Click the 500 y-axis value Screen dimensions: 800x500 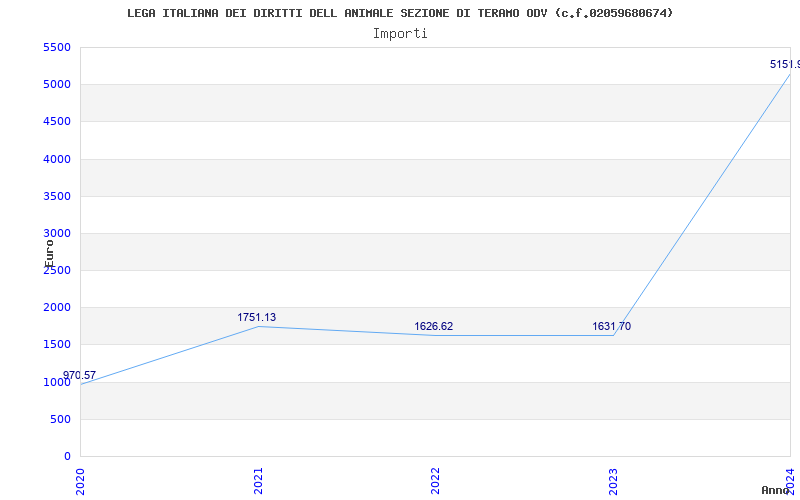click(60, 419)
